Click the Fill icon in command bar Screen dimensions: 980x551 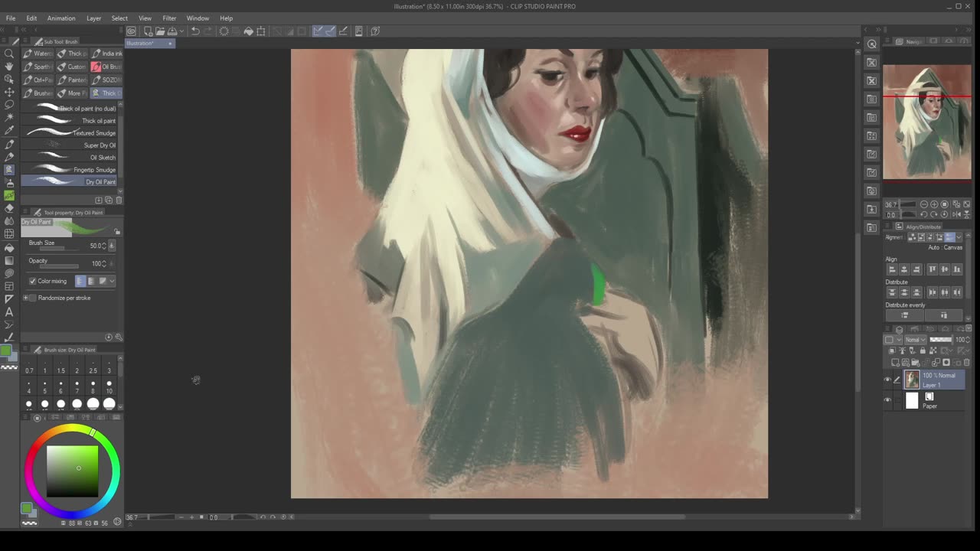coord(248,31)
